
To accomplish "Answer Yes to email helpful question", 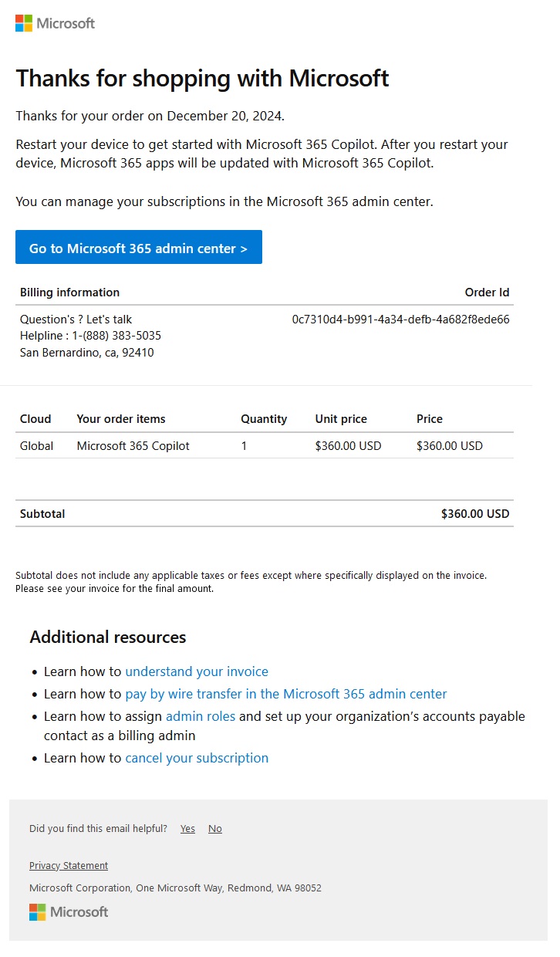I will coord(187,828).
